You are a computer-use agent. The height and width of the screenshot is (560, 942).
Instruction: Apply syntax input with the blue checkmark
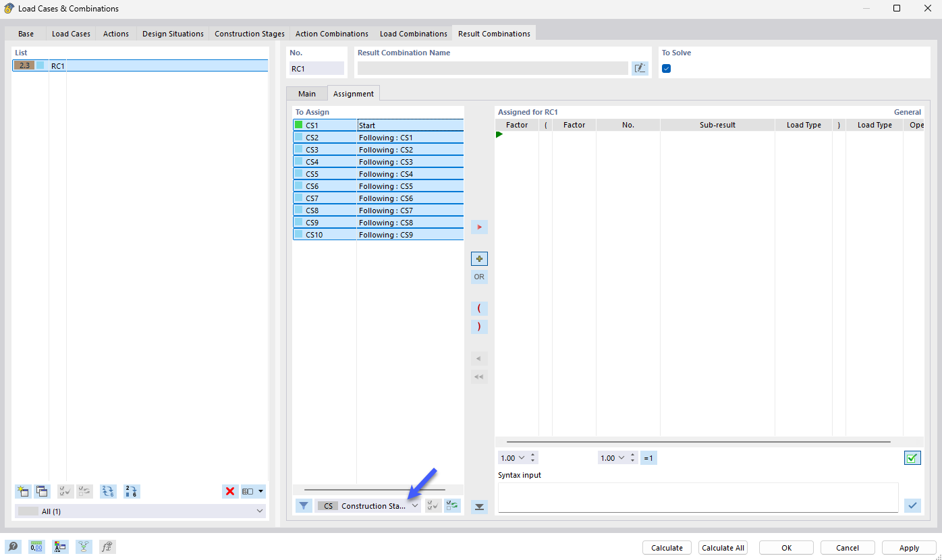[x=912, y=505]
